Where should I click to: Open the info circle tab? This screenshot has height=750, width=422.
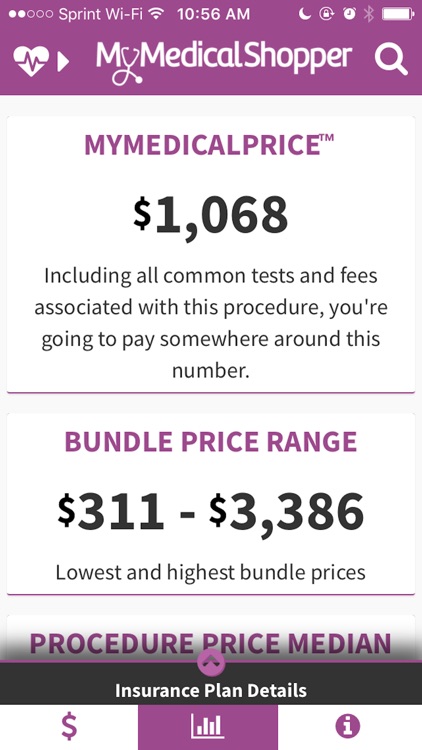348,727
